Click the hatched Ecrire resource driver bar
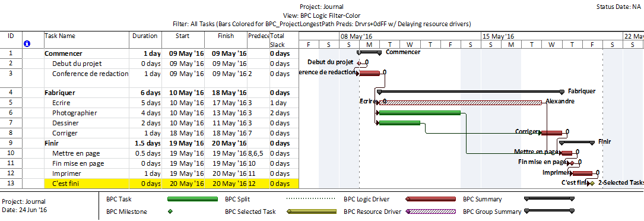This screenshot has height=221, width=644. [460, 102]
